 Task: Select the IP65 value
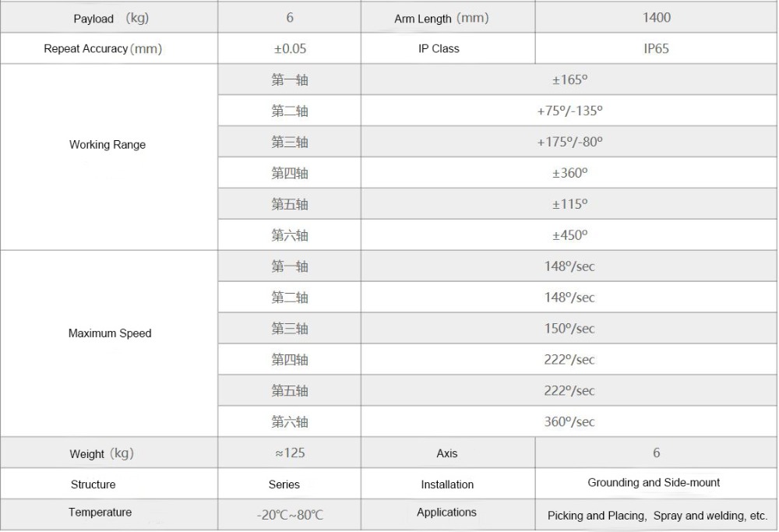[x=656, y=48]
